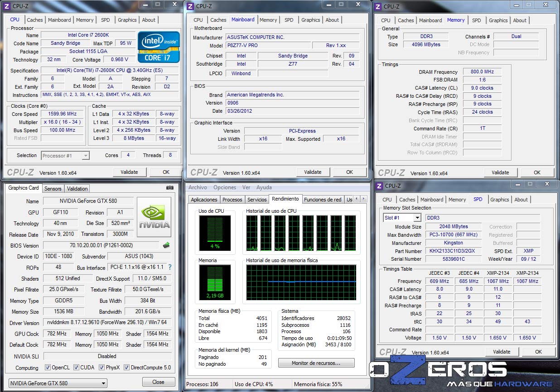The image size is (560, 392).
Task: Click the BIOS save chip icon beside BIOS Version
Action: click(x=166, y=245)
